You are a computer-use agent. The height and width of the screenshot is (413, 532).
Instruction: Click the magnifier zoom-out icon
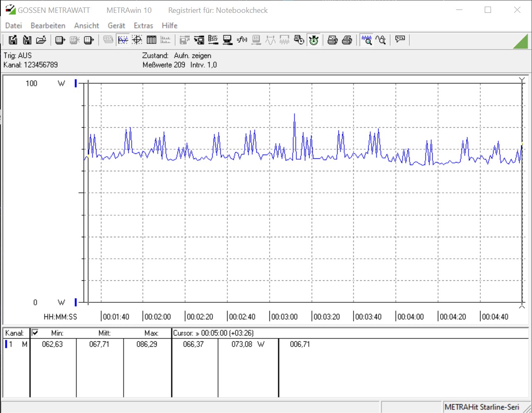point(381,40)
